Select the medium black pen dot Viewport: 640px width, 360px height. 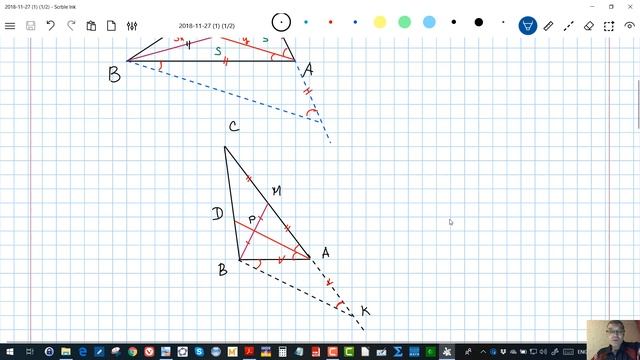pos(454,22)
